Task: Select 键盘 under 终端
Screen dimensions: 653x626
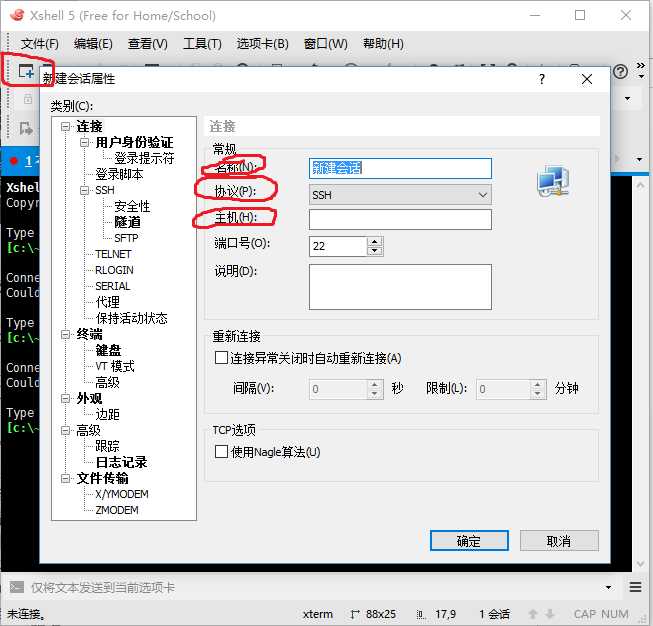Action: pos(108,350)
